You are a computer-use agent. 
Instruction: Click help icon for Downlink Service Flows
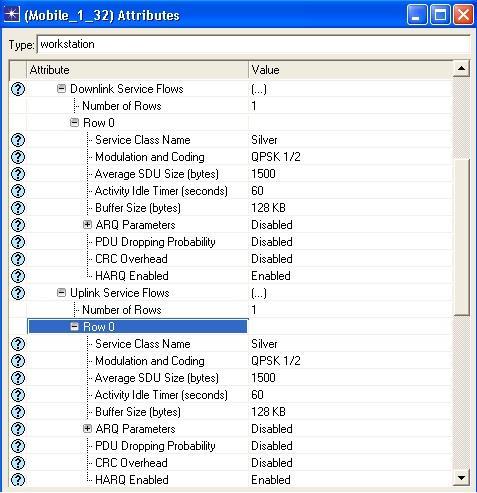pos(18,89)
